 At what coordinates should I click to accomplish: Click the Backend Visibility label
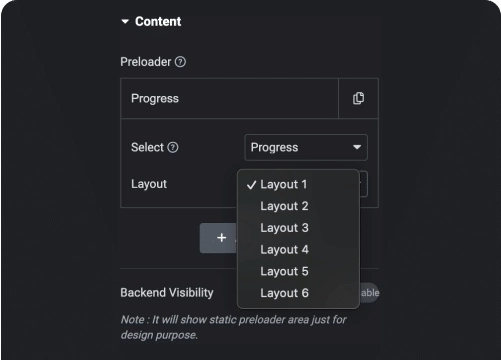[x=167, y=293]
